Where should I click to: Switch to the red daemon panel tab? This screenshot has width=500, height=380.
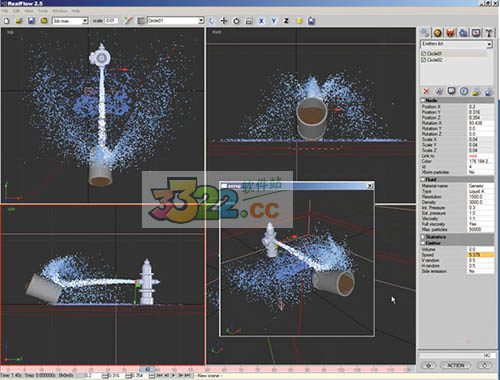(450, 33)
